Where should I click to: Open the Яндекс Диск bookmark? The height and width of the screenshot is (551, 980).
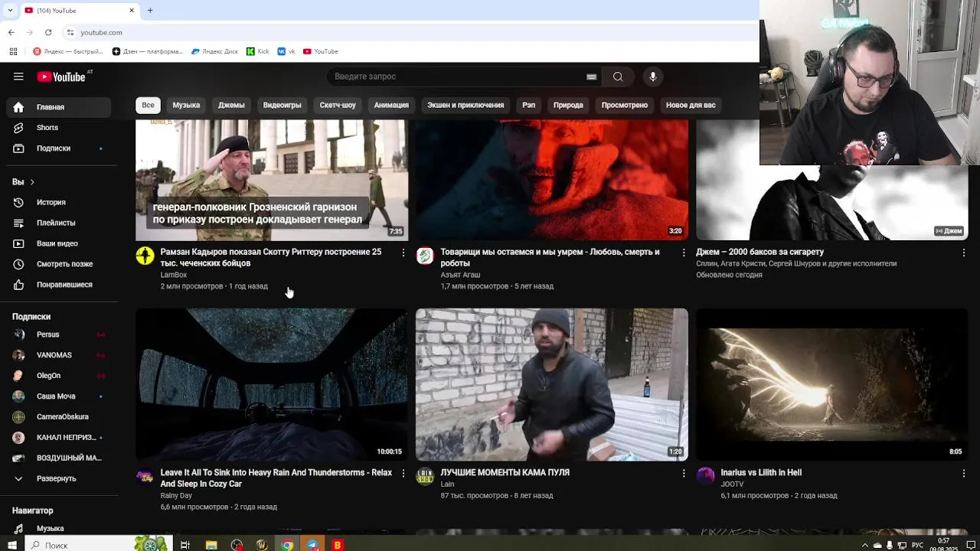pos(214,51)
